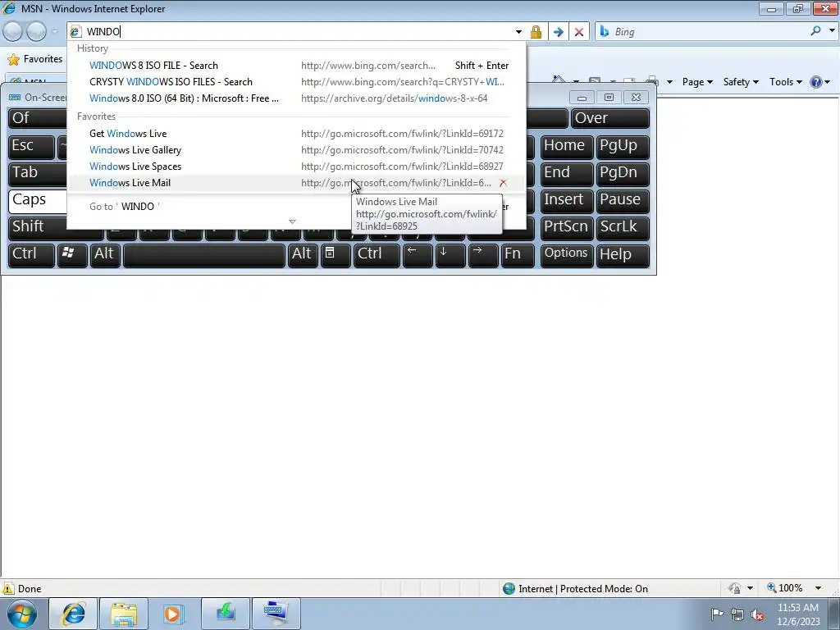This screenshot has width=840, height=630.
Task: Click the space bar on On-Screen Keyboard
Action: click(x=204, y=255)
